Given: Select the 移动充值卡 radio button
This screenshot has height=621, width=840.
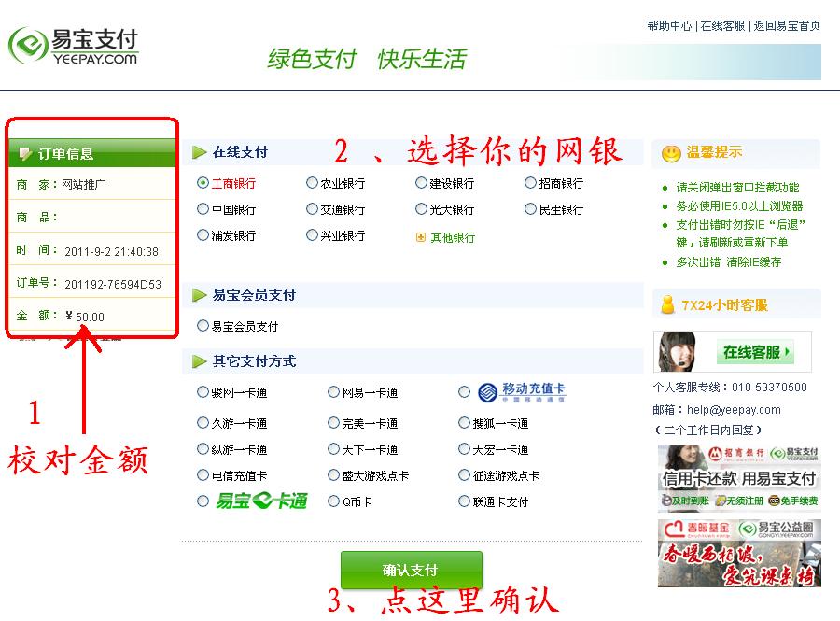Looking at the screenshot, I should [x=464, y=392].
